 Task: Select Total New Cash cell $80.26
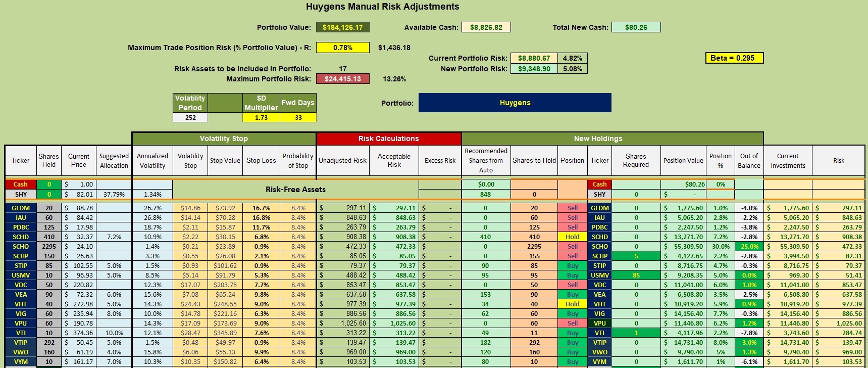(636, 27)
